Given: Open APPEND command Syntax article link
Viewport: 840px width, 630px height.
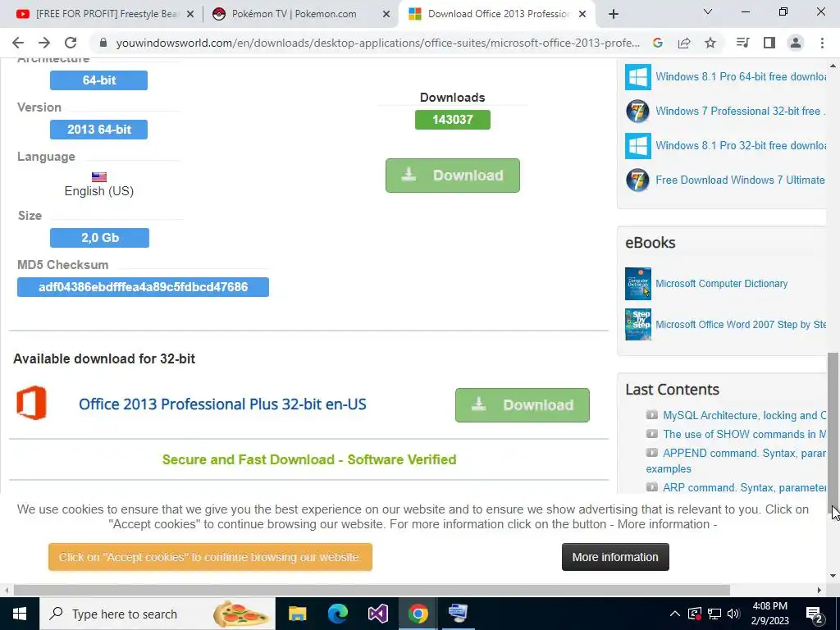Looking at the screenshot, I should [x=744, y=453].
